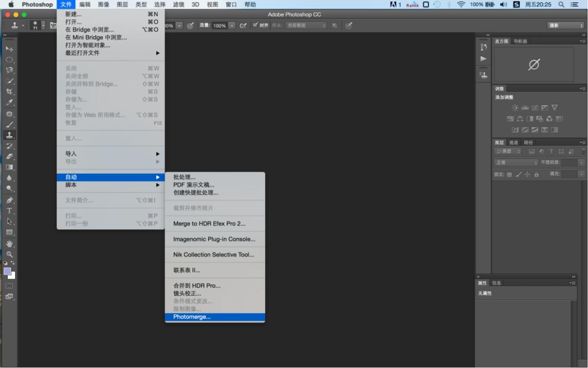Toggle the 对齐 (Aligned) checkbox

(x=255, y=25)
